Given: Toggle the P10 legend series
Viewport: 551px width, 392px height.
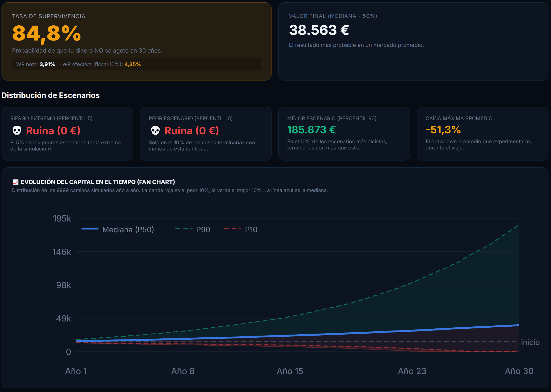Looking at the screenshot, I should (x=241, y=229).
